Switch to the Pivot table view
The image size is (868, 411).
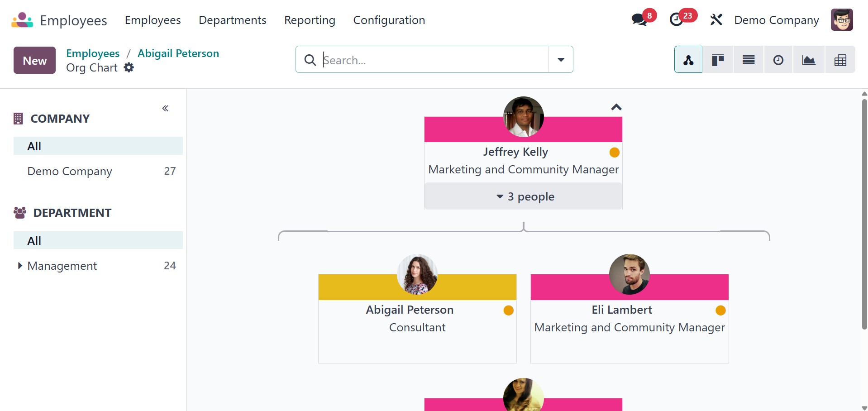pyautogui.click(x=840, y=60)
